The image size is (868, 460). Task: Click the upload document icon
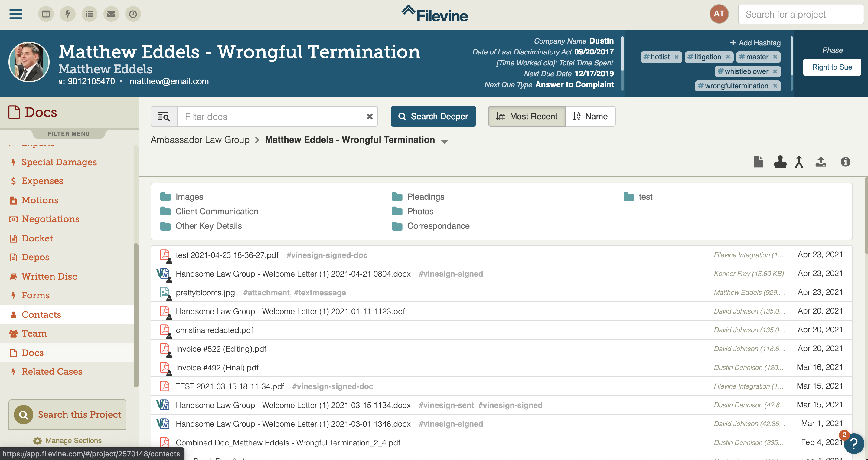[821, 162]
